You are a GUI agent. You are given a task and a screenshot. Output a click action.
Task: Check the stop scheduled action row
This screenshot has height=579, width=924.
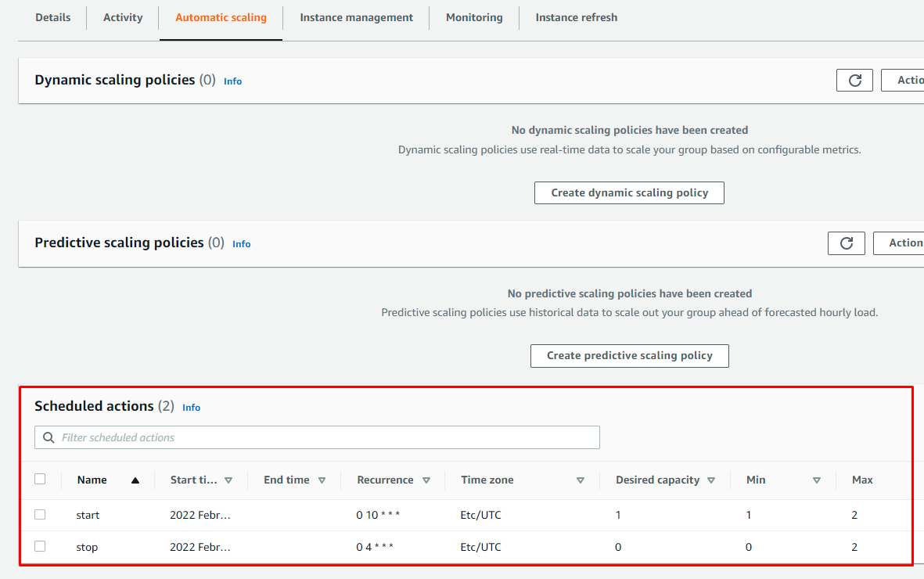40,546
